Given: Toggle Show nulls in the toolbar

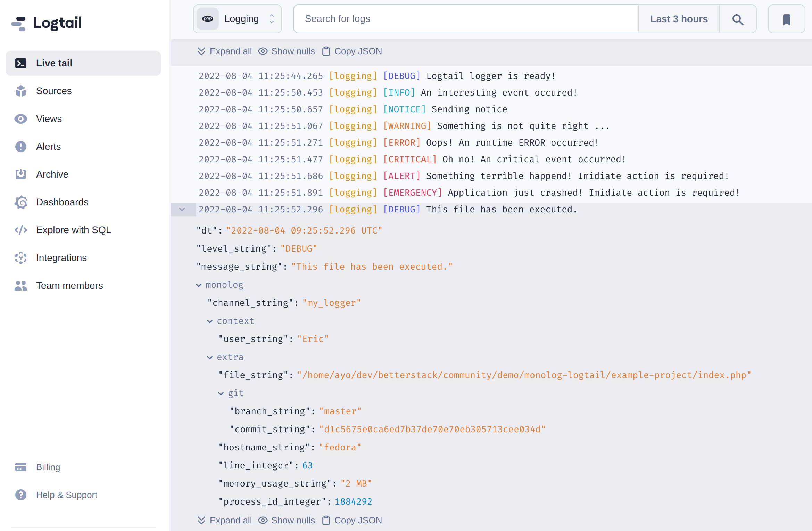Looking at the screenshot, I should 293,51.
